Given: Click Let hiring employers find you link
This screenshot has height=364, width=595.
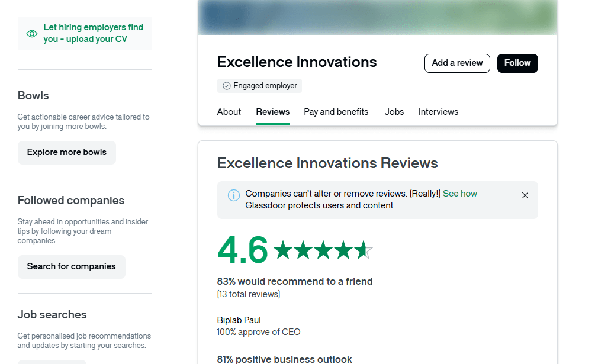Looking at the screenshot, I should (94, 33).
